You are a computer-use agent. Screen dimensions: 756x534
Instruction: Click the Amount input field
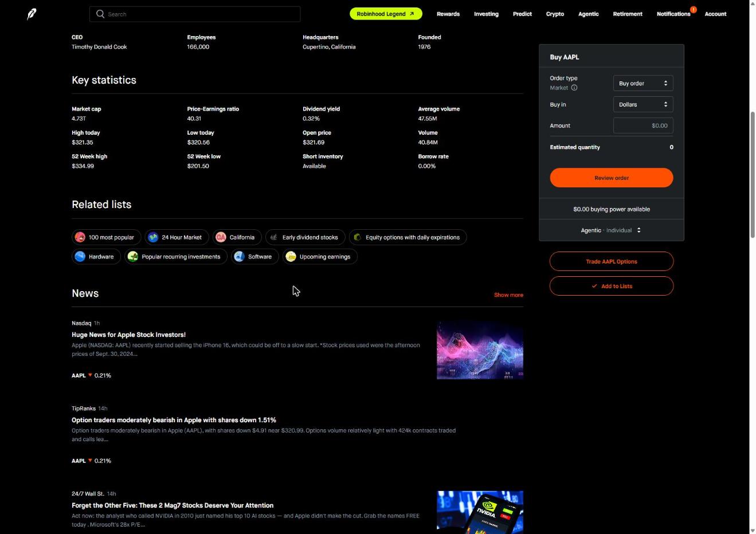click(643, 125)
